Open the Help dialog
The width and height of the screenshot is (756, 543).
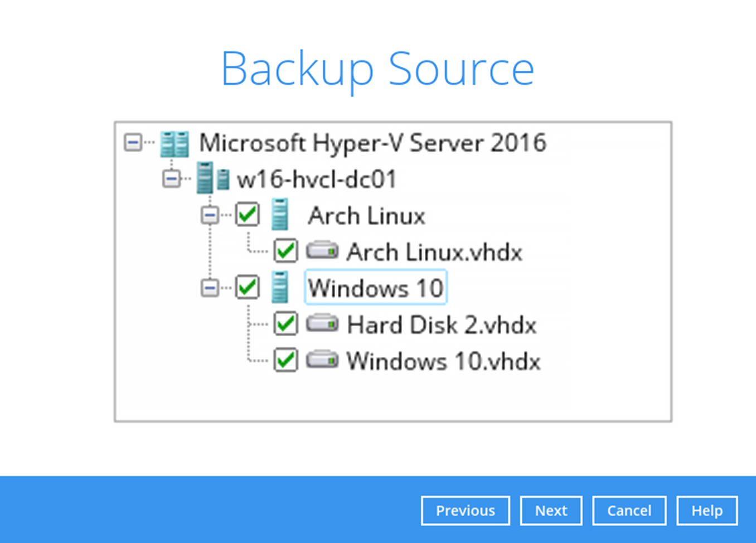(706, 510)
